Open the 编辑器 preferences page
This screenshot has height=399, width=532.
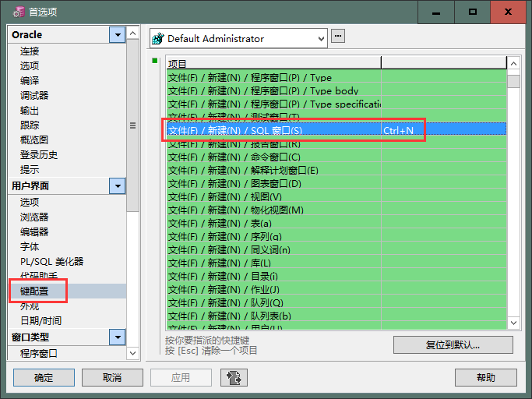[34, 232]
